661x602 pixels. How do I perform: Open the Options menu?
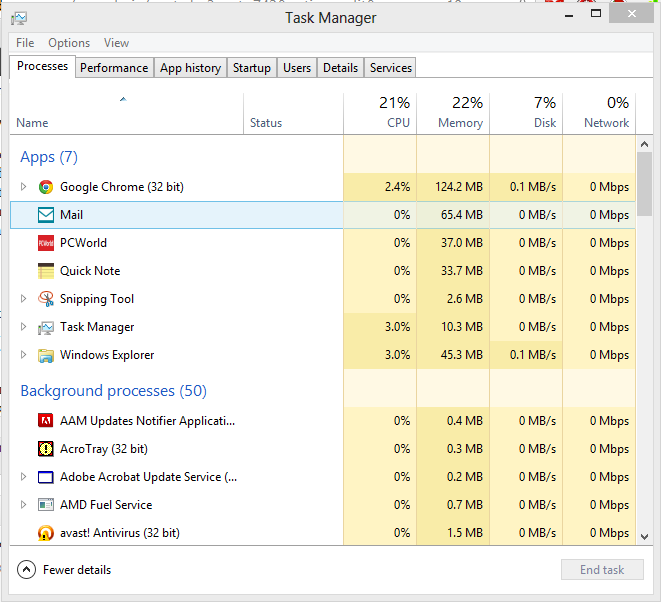point(69,43)
